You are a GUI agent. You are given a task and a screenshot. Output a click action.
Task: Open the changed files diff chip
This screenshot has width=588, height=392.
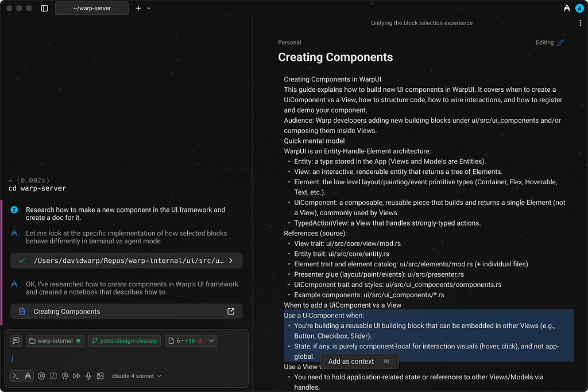[x=185, y=341]
